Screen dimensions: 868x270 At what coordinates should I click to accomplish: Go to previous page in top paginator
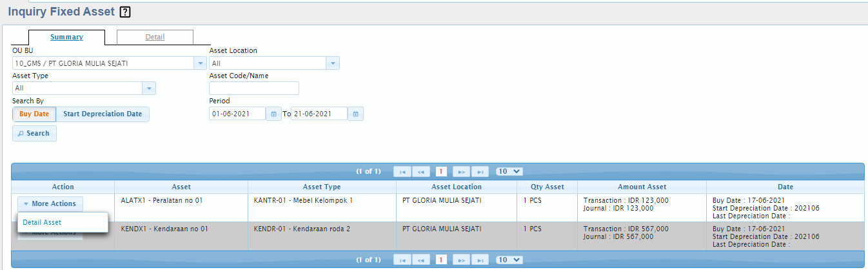[x=422, y=172]
